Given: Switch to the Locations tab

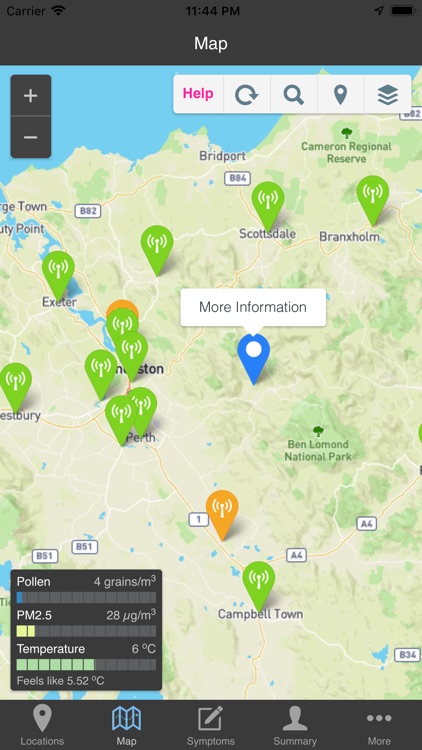Looking at the screenshot, I should coord(42,726).
